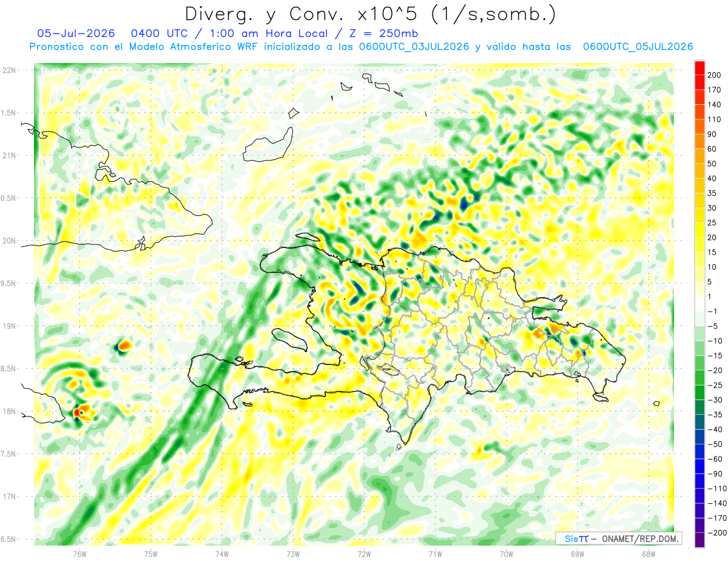
Task: Click the "70W" longitude label
Action: tap(507, 554)
